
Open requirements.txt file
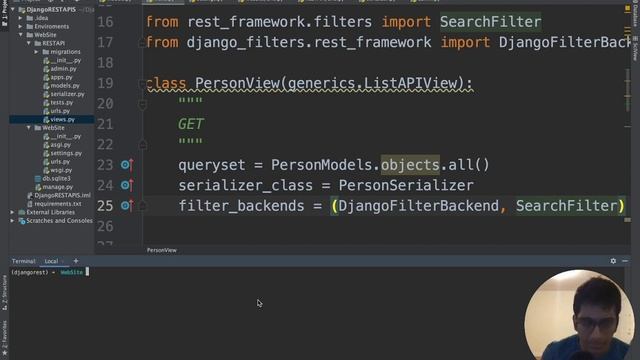[58, 204]
